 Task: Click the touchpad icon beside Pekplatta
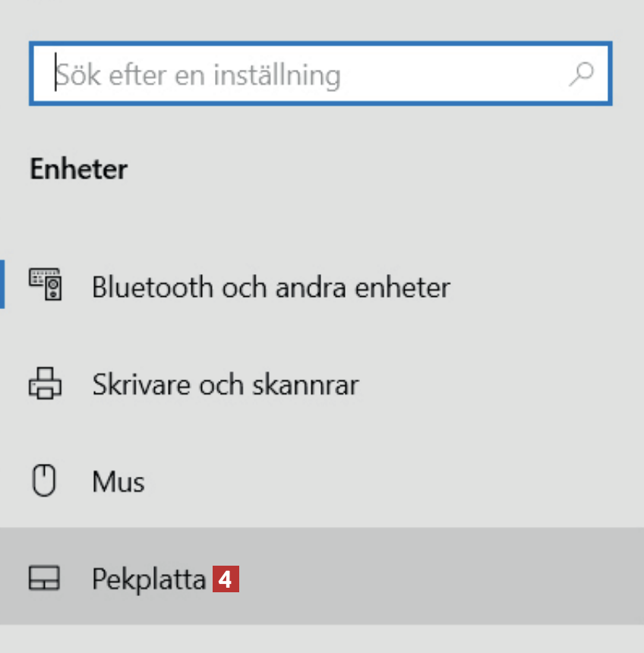[x=45, y=579]
